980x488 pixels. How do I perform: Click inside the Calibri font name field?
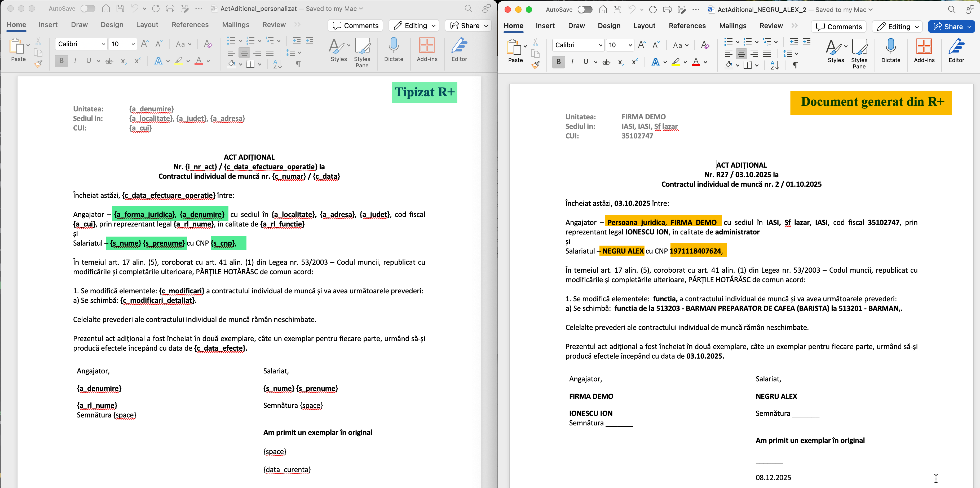click(x=78, y=44)
